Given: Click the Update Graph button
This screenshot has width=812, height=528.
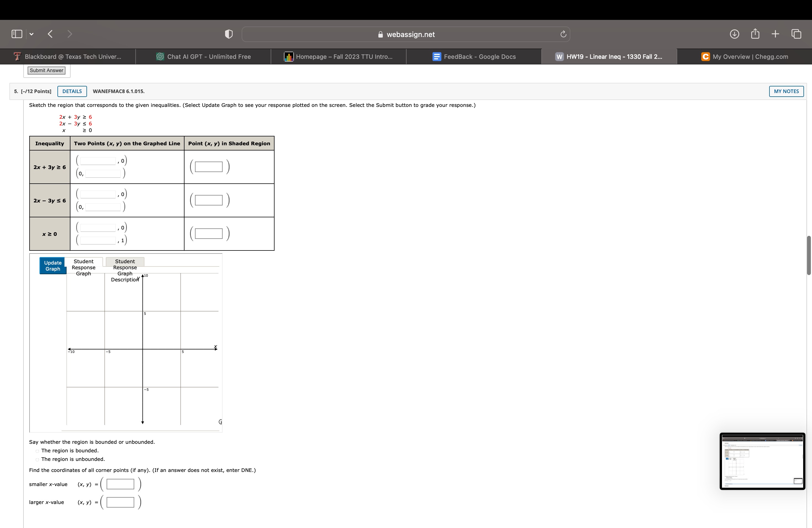Looking at the screenshot, I should pyautogui.click(x=52, y=265).
